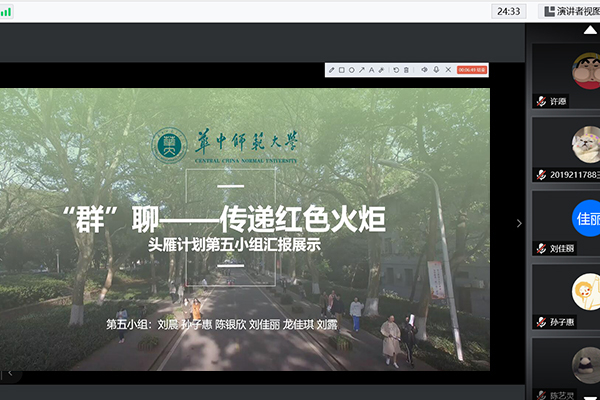Select the arrow annotation tool
The image size is (600, 400).
(x=362, y=70)
